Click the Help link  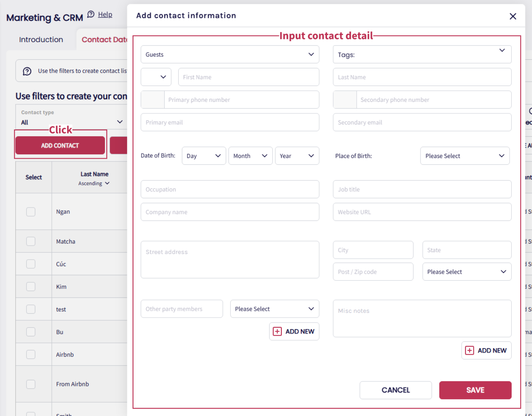point(105,14)
